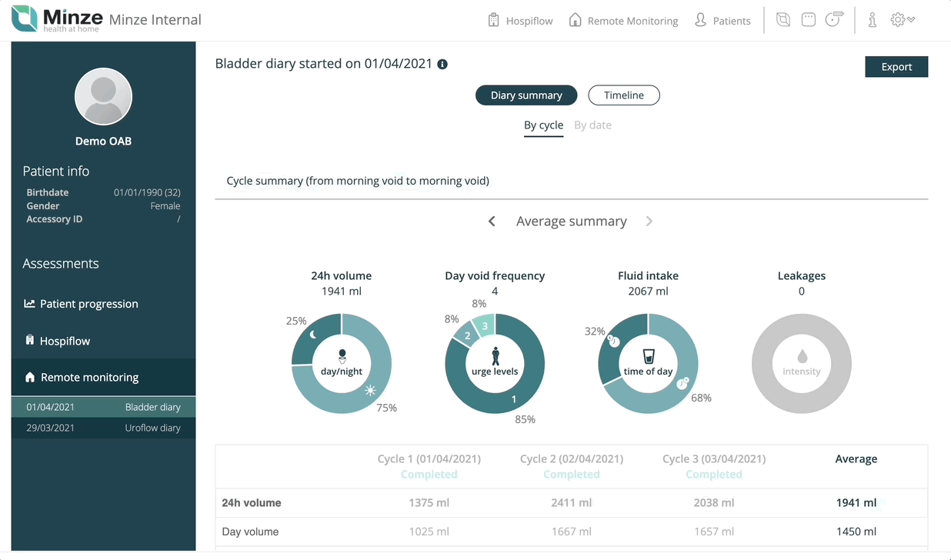Image resolution: width=951 pixels, height=560 pixels.
Task: Select the By date tab
Action: coord(592,125)
